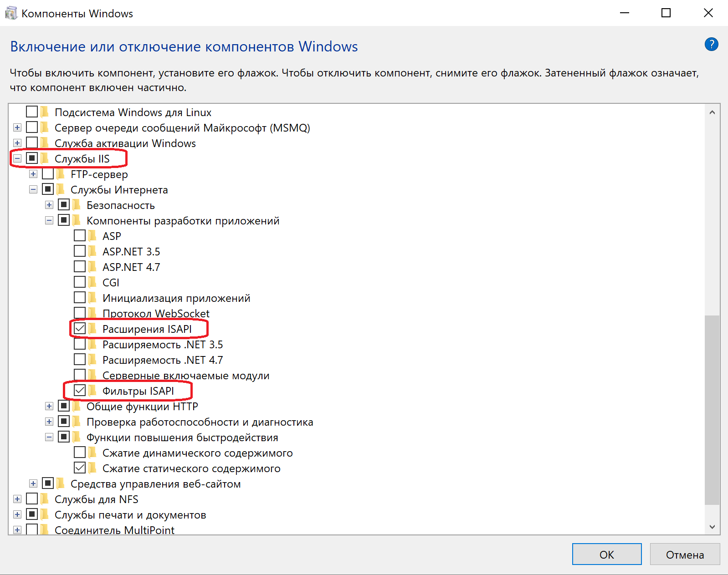Image resolution: width=728 pixels, height=575 pixels.
Task: Open the blue help question mark icon
Action: (x=711, y=45)
